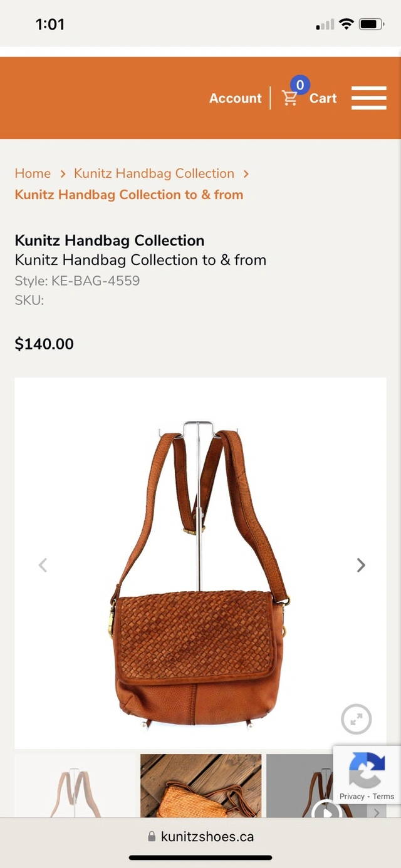
Task: Open the Cart link
Action: 323,98
